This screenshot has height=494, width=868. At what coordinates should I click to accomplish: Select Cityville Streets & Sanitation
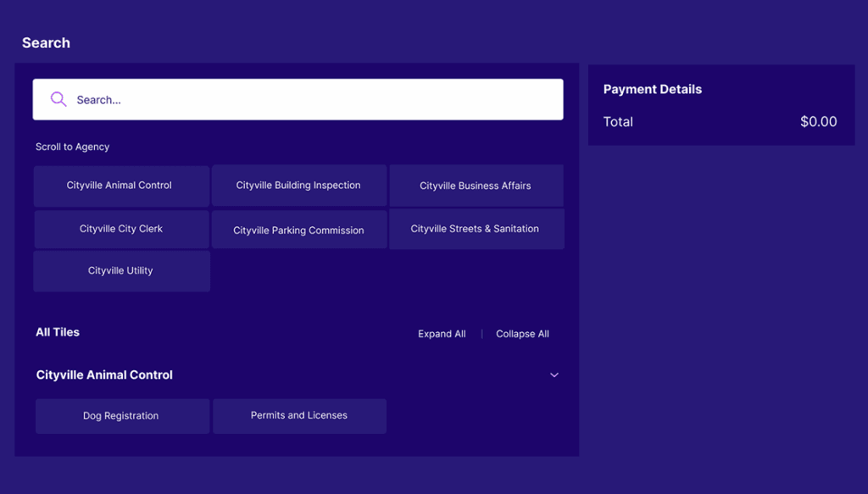(x=476, y=229)
